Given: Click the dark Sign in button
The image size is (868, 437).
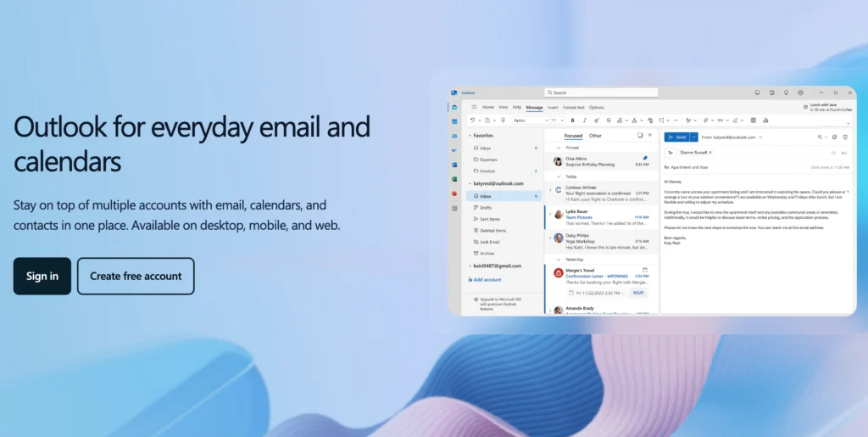Looking at the screenshot, I should [42, 276].
